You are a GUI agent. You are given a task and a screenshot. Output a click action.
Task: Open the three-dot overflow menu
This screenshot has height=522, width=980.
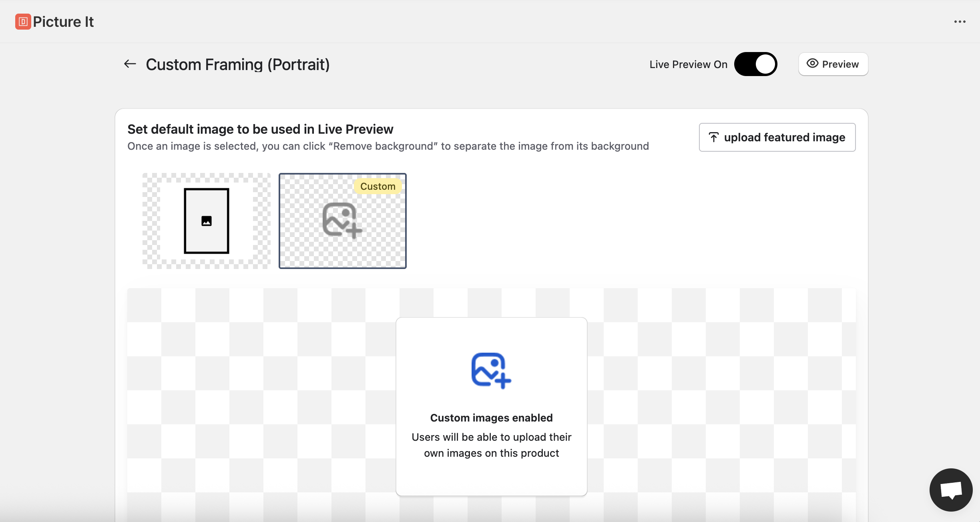960,21
